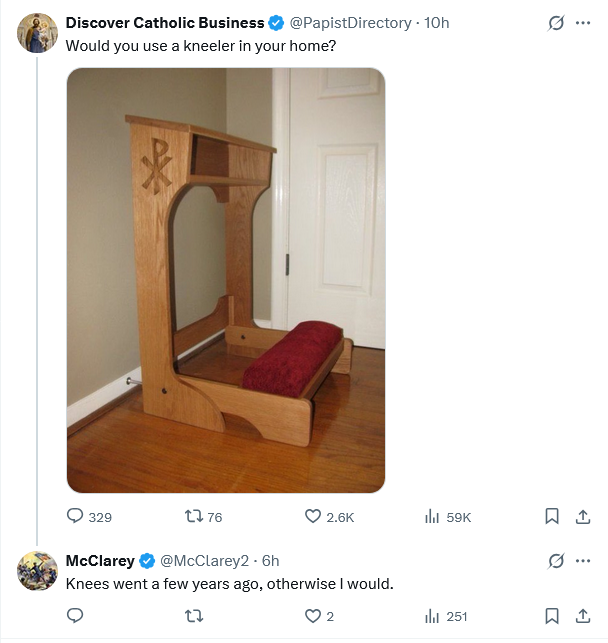Click the Discover Catholic Business avatar
The width and height of the screenshot is (608, 643).
click(37, 33)
